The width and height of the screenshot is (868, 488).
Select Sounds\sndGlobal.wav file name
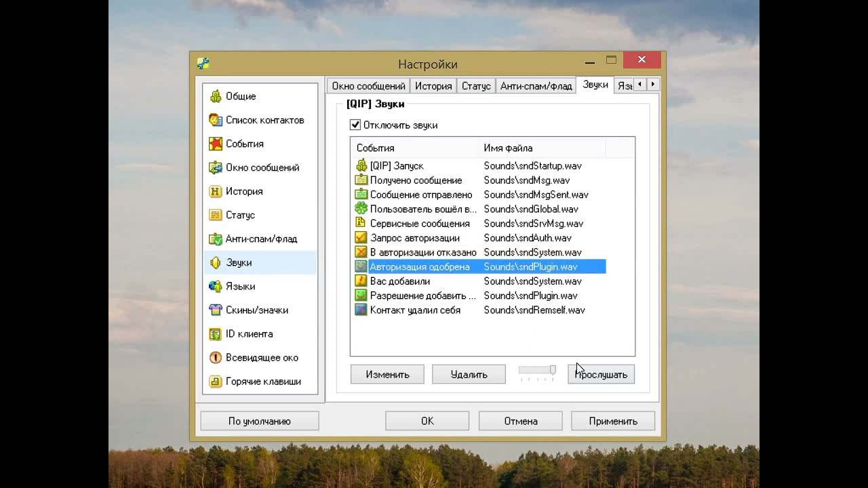(x=531, y=209)
